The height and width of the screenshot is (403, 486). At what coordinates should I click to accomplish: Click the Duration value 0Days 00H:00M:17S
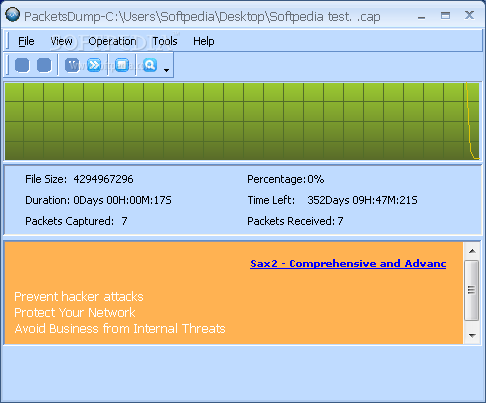point(122,200)
